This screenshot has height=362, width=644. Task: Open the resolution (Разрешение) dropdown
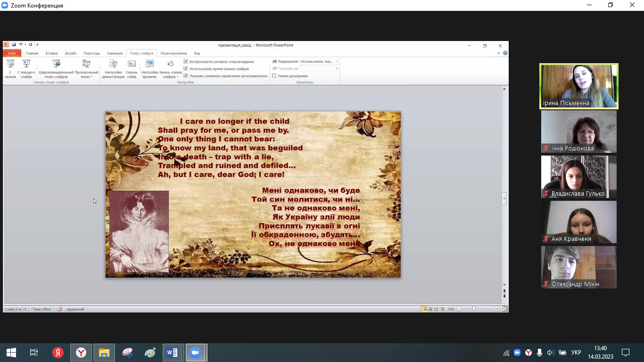[337, 62]
